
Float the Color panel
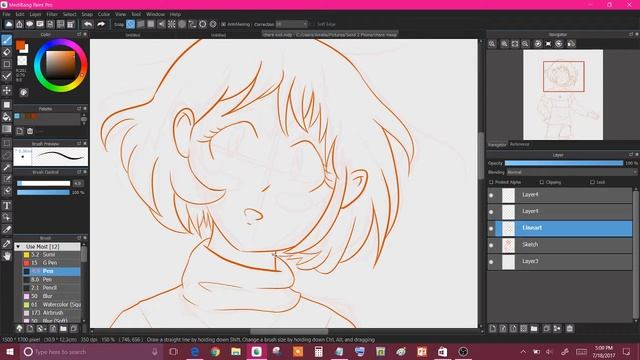click(79, 34)
